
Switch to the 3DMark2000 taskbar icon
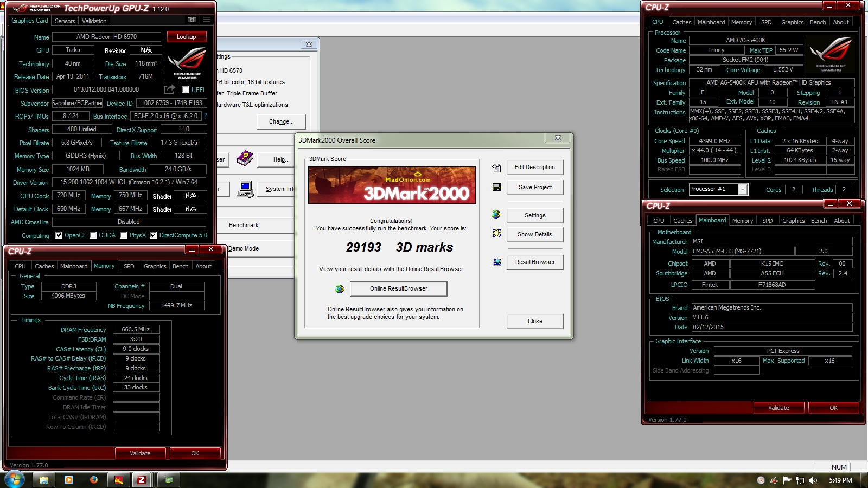(119, 480)
